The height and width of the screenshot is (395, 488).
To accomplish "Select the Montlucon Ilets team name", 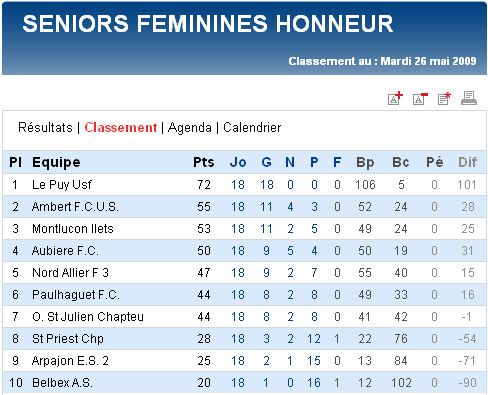I will [73, 229].
